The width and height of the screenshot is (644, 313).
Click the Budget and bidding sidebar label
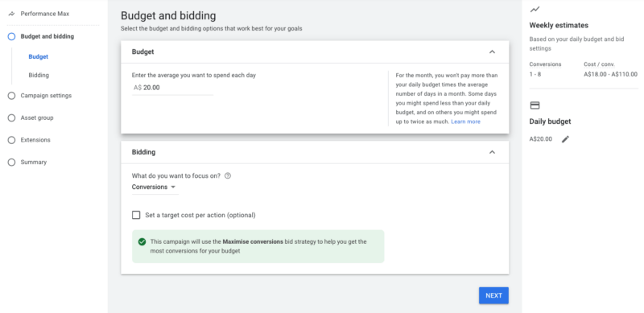(47, 36)
